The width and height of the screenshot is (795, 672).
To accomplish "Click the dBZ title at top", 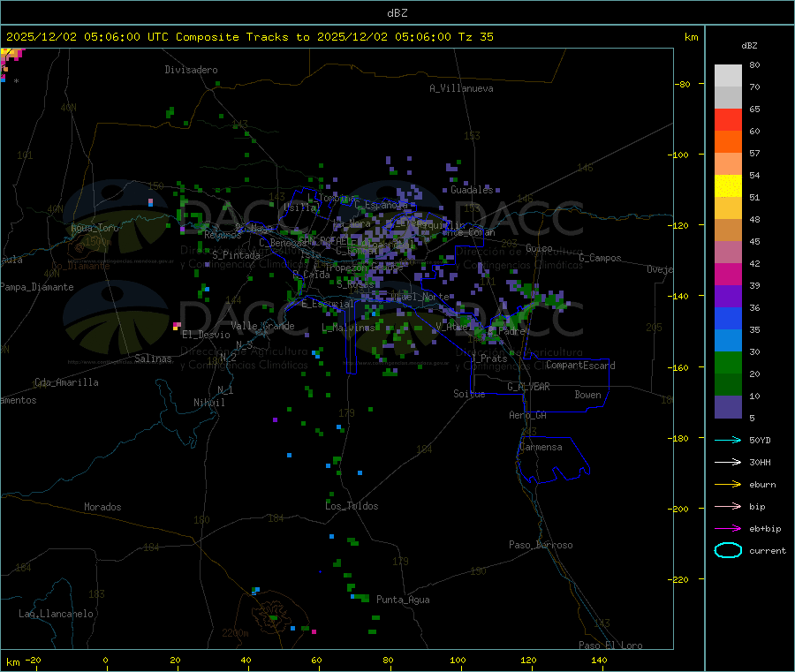I will pyautogui.click(x=397, y=13).
